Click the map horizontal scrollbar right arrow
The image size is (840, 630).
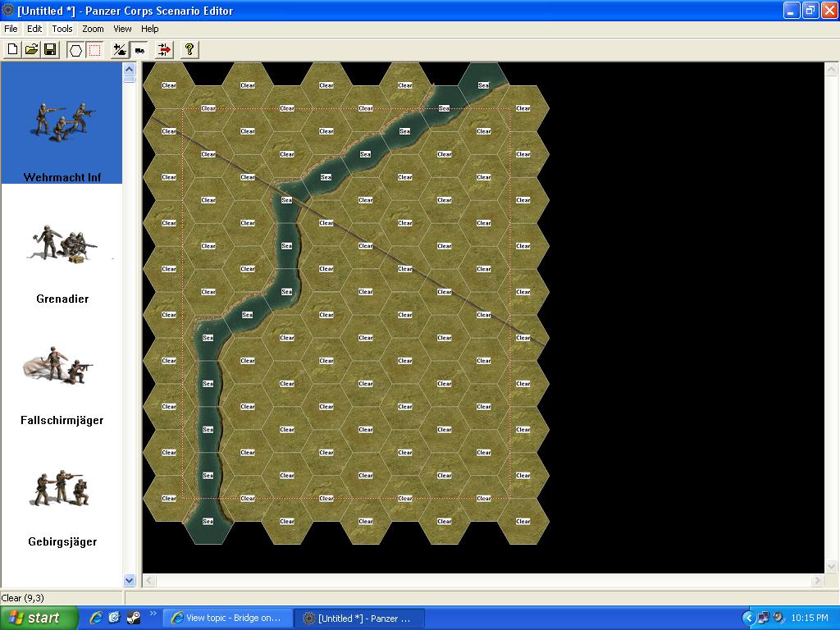[817, 580]
